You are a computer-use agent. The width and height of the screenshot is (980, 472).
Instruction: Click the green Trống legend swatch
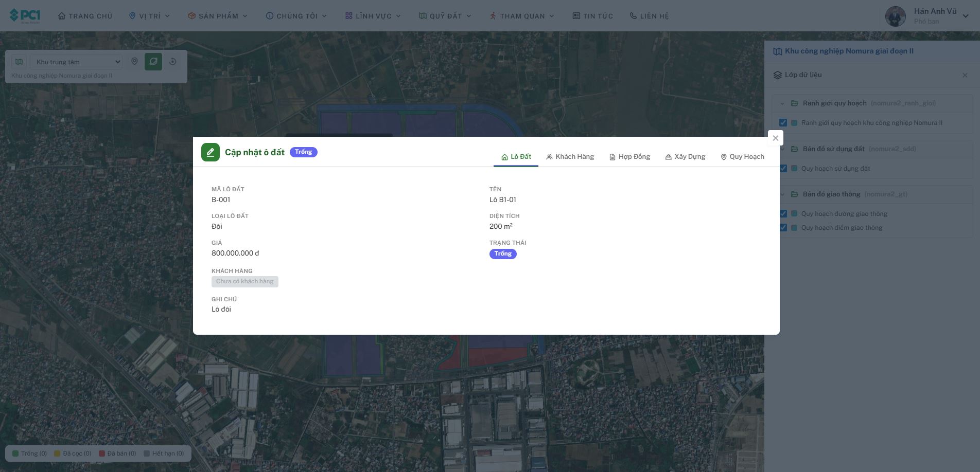click(15, 453)
